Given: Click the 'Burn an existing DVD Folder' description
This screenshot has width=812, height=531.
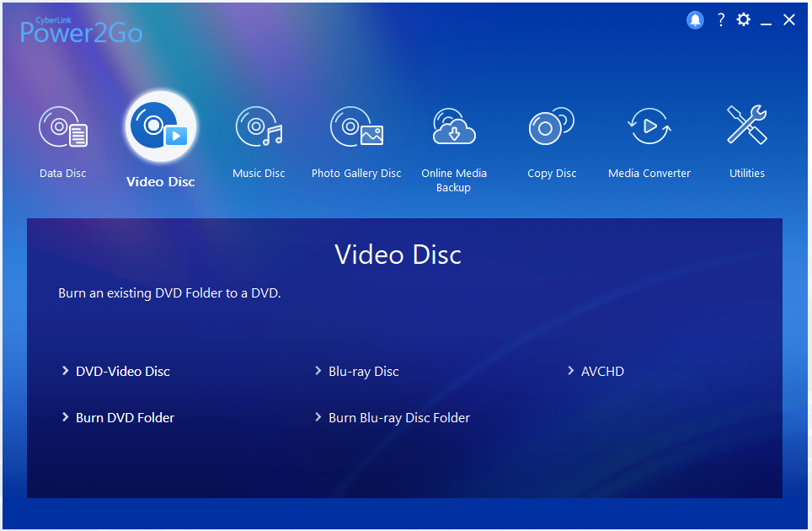Looking at the screenshot, I should pyautogui.click(x=169, y=293).
